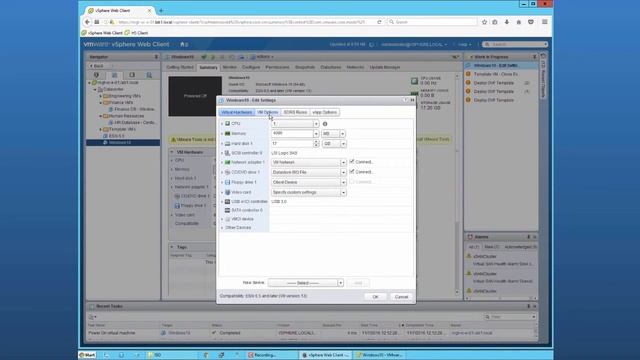Open the Datastore ISO File dropdown
Viewport: 640px width, 360px height.
click(309, 172)
